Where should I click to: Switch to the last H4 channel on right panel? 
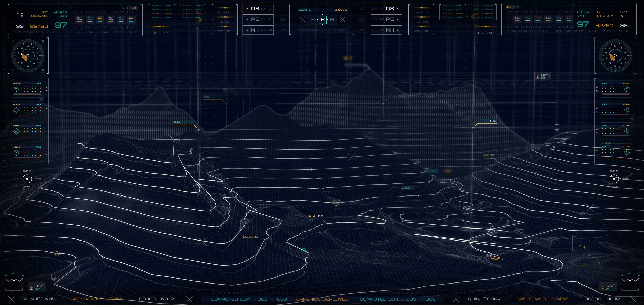tap(569, 19)
